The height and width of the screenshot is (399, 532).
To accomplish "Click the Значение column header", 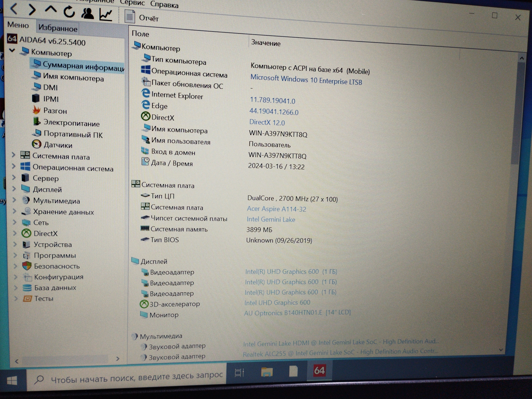I will (266, 43).
